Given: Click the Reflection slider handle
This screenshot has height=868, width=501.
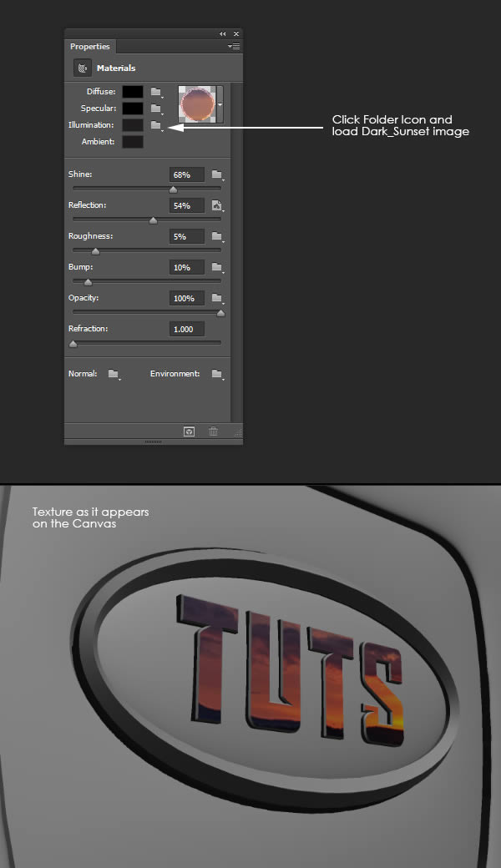Looking at the screenshot, I should coord(154,220).
